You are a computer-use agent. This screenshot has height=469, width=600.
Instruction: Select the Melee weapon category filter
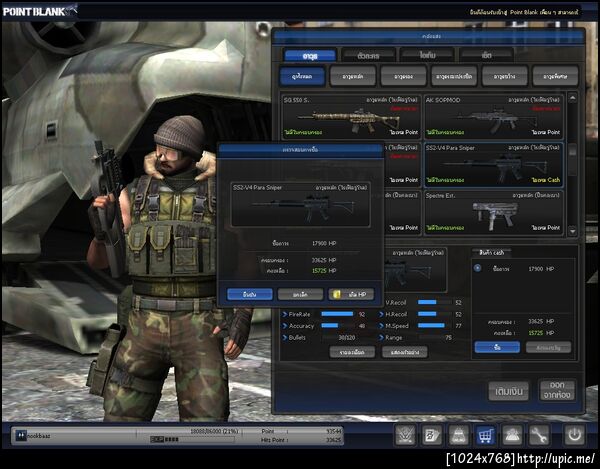454,76
